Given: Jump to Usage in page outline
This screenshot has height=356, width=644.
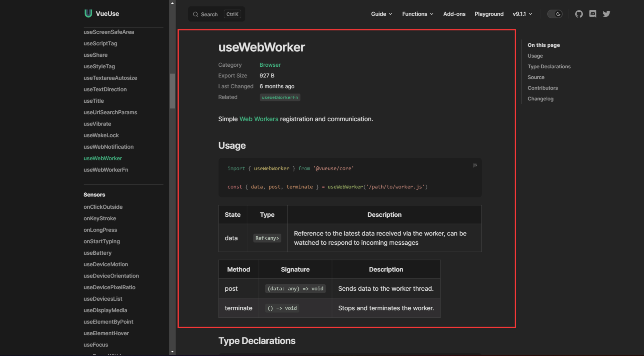Looking at the screenshot, I should [535, 56].
